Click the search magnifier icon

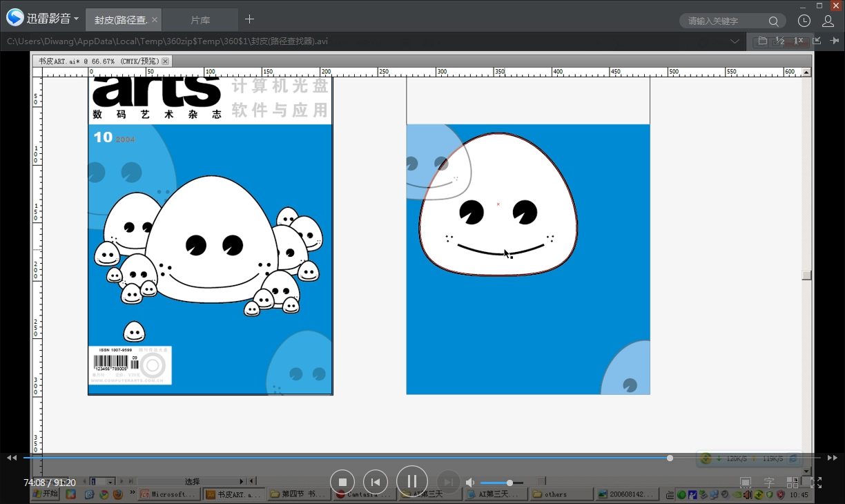click(x=775, y=21)
